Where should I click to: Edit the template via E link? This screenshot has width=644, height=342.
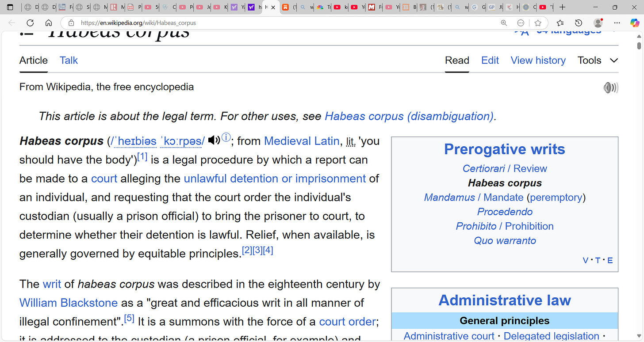(x=610, y=260)
